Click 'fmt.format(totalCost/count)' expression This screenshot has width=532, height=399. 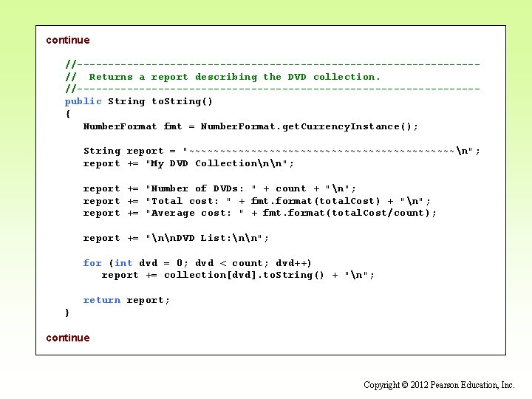pos(346,213)
